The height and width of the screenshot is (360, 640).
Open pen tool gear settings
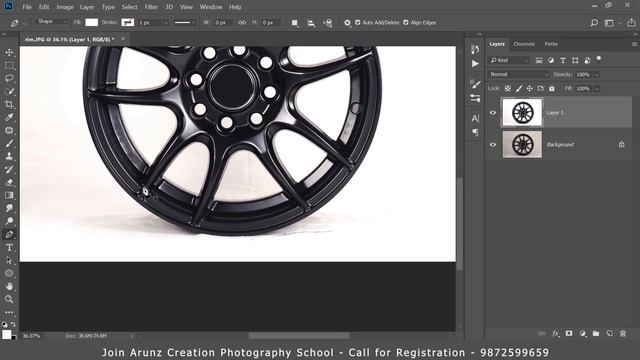(347, 23)
